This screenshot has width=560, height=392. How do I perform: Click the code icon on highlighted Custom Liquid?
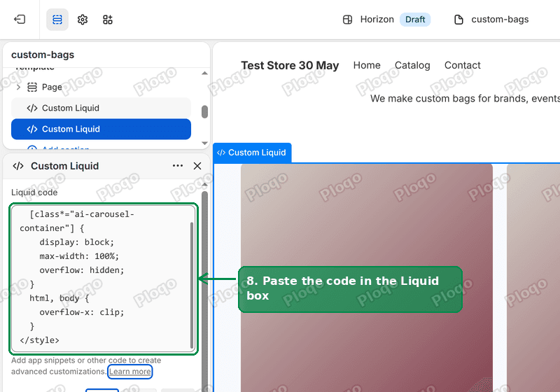click(x=32, y=129)
